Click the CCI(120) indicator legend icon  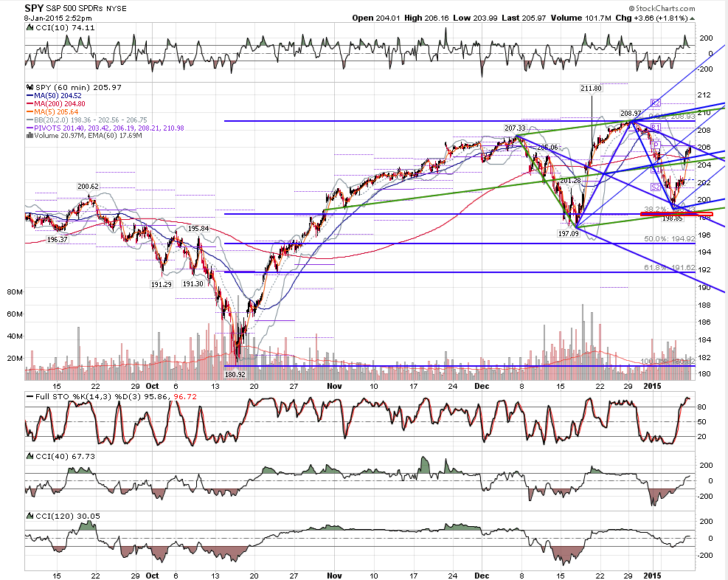30,516
